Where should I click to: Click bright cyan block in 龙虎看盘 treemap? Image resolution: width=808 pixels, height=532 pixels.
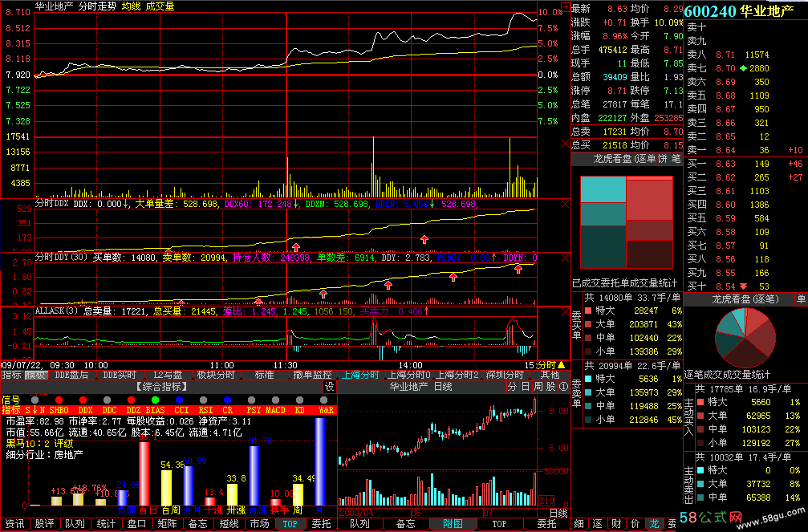pos(603,189)
